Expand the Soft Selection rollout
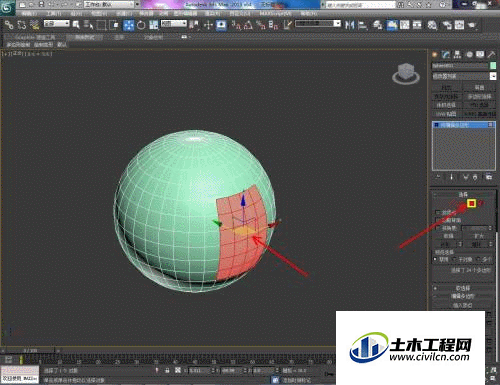 pyautogui.click(x=463, y=288)
